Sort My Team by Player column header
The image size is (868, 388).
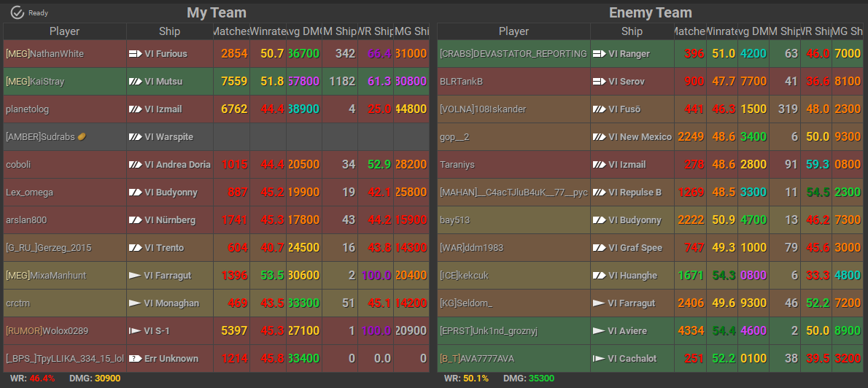(64, 31)
